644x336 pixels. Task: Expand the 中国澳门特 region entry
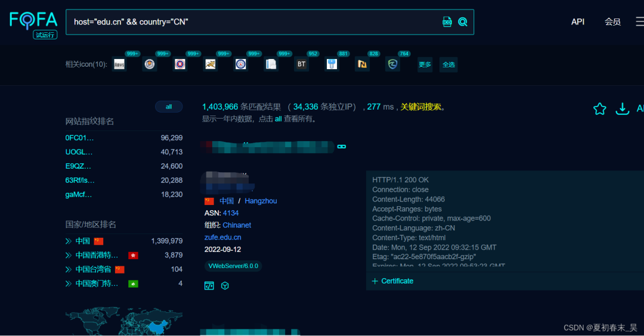68,284
